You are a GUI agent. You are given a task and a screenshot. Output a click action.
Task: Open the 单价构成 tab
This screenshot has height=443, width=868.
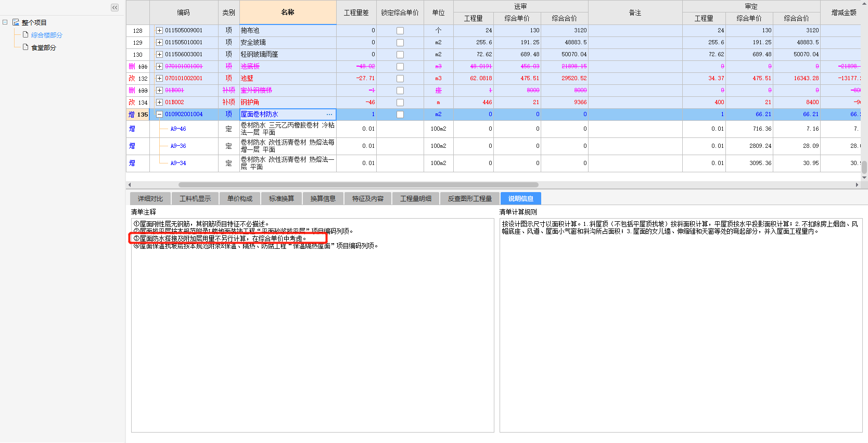coord(240,198)
